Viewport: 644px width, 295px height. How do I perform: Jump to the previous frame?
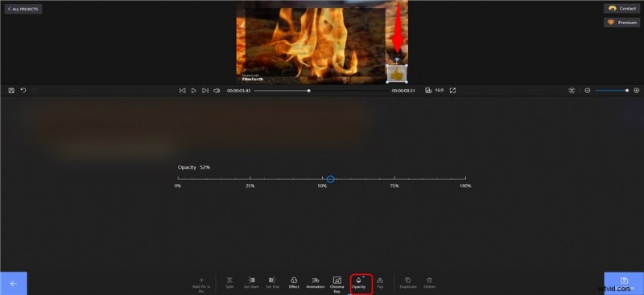(x=183, y=91)
